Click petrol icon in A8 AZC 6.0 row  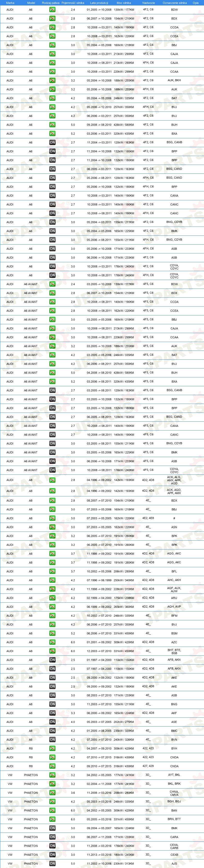tap(52, 642)
